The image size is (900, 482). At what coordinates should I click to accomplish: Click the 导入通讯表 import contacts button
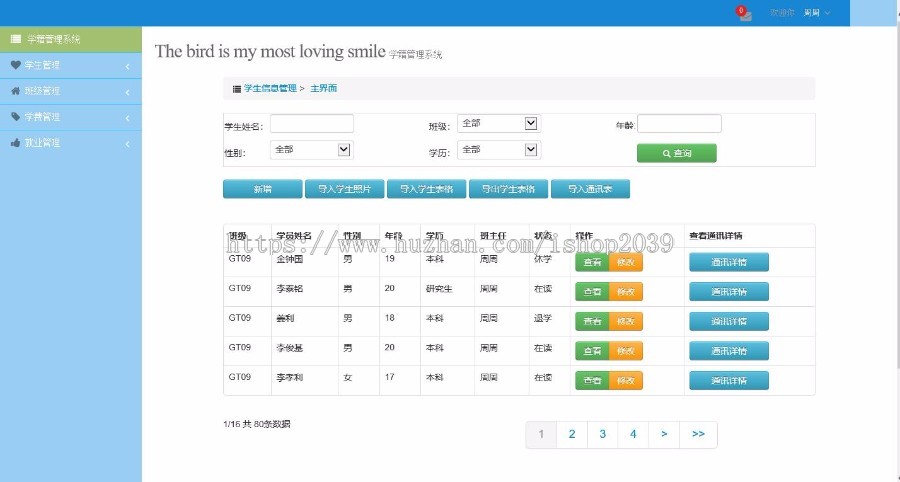coord(590,189)
